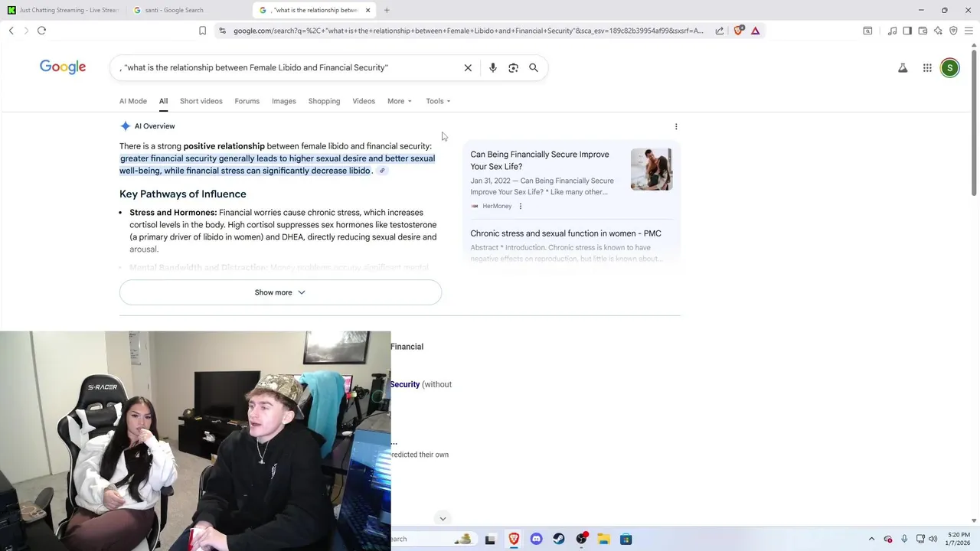980x551 pixels.
Task: Open File Explorer from the taskbar
Action: (x=603, y=539)
